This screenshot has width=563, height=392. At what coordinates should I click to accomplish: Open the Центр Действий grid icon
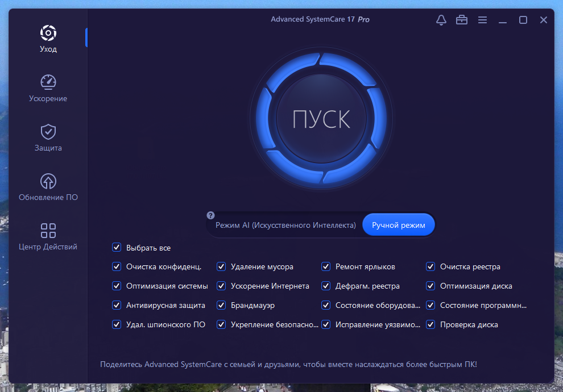click(48, 231)
